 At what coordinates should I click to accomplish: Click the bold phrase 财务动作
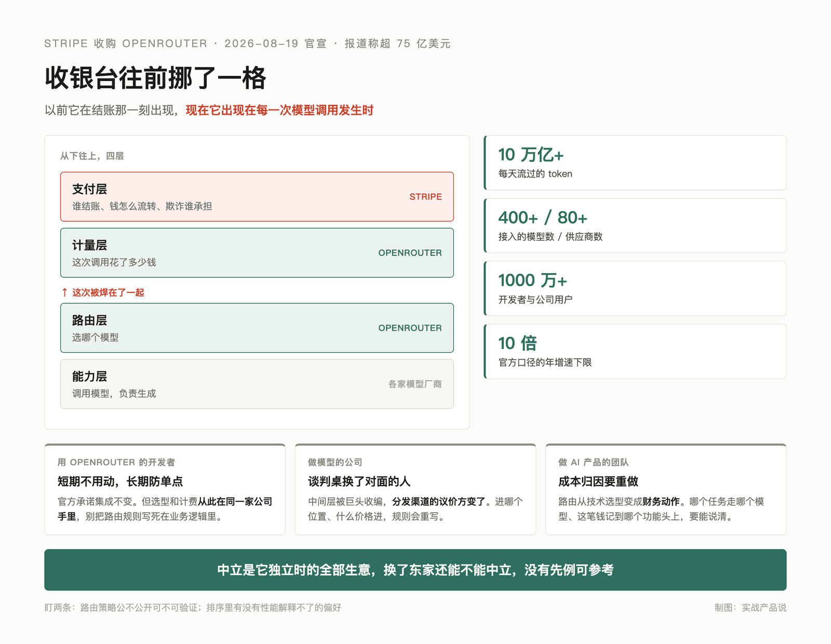tap(661, 502)
